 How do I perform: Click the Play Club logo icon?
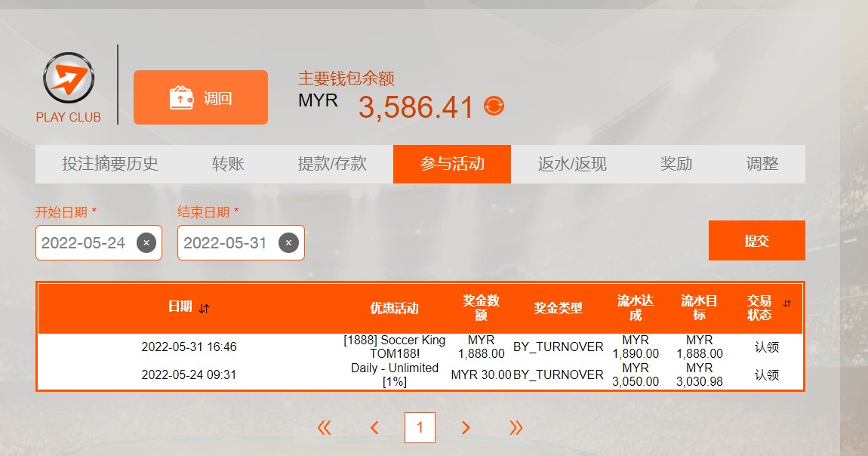coord(69,79)
